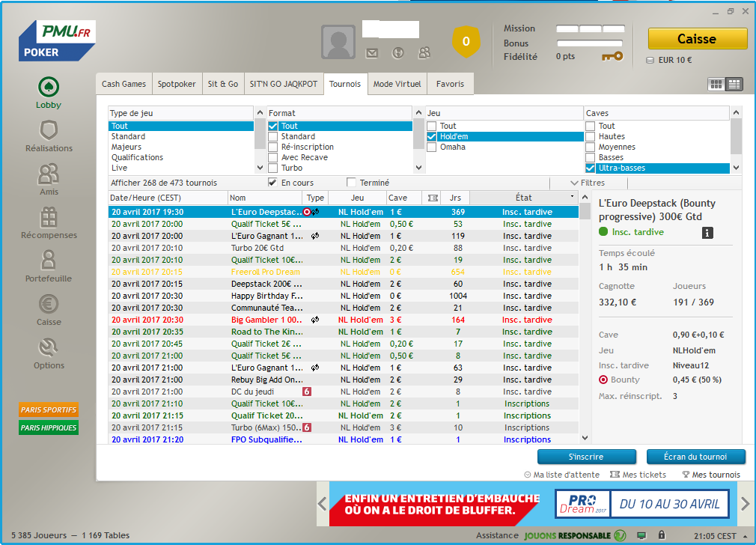Open the Options wrench icon
The width and height of the screenshot is (756, 545).
coord(49,347)
